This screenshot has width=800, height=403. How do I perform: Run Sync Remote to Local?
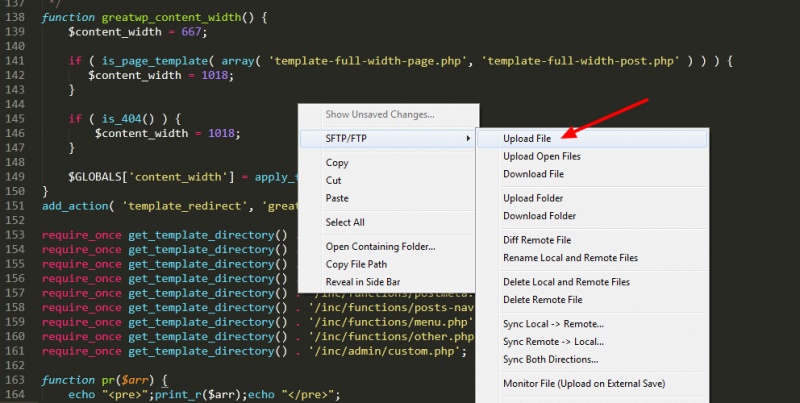pyautogui.click(x=553, y=342)
